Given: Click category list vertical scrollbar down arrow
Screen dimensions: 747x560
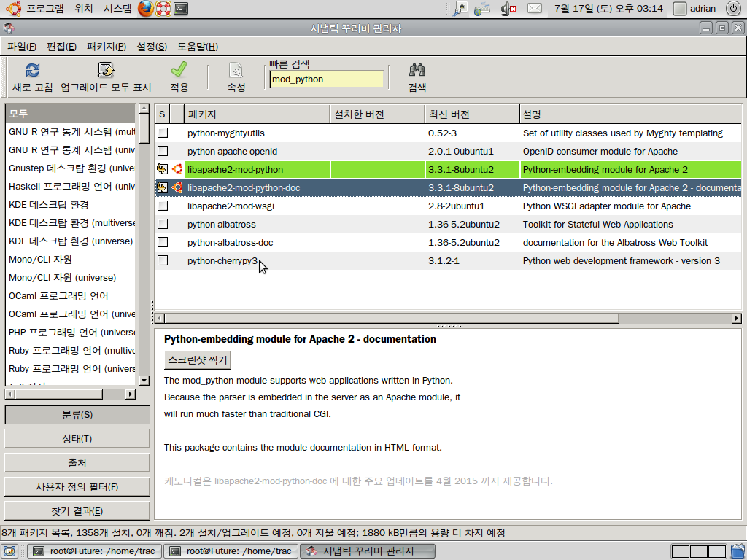Looking at the screenshot, I should [144, 380].
